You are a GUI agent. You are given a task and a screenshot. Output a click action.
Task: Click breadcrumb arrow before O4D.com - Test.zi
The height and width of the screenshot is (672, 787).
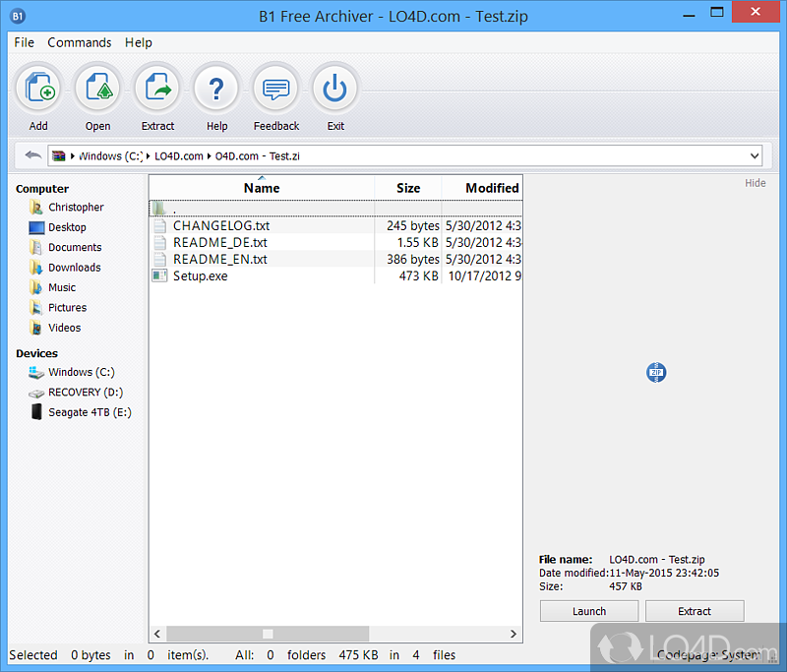209,156
